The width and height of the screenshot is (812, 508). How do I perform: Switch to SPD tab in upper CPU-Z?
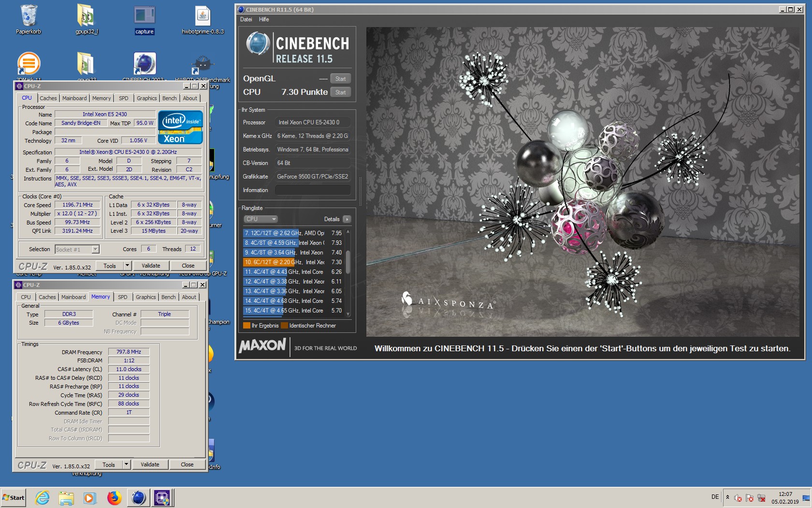(x=124, y=98)
